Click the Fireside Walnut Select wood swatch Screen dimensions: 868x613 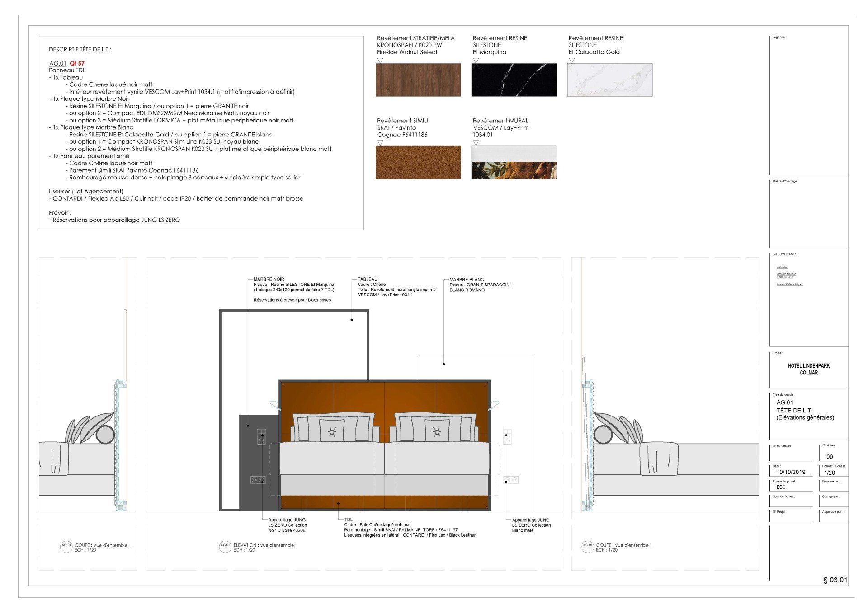click(418, 80)
